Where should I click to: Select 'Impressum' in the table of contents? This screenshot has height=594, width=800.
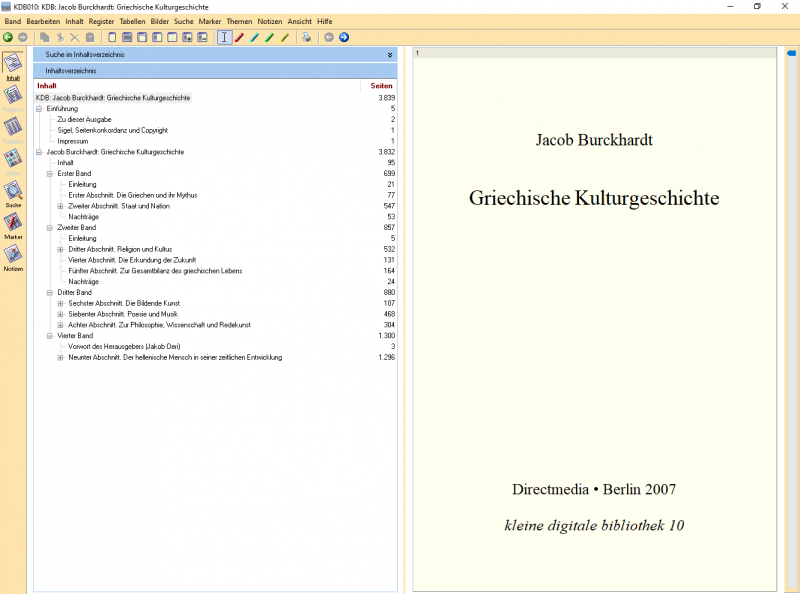tap(73, 141)
